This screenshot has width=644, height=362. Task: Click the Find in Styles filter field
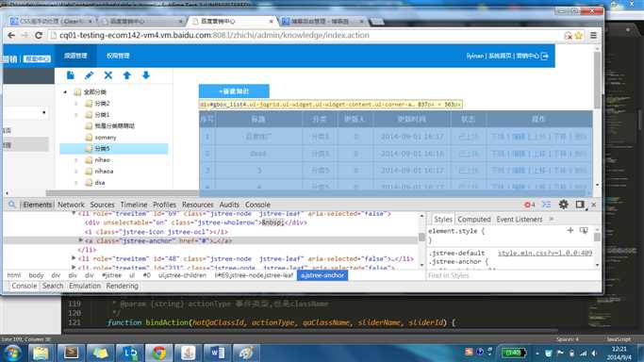click(510, 275)
